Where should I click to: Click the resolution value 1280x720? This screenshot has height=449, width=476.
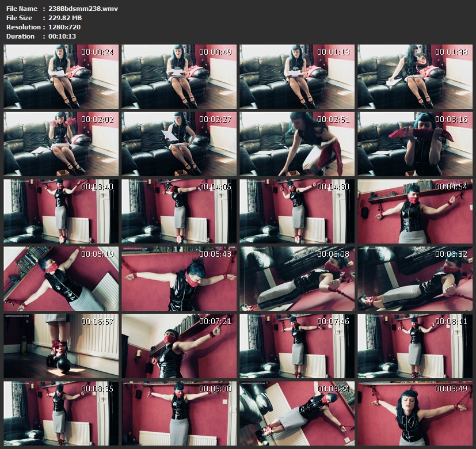pyautogui.click(x=64, y=26)
